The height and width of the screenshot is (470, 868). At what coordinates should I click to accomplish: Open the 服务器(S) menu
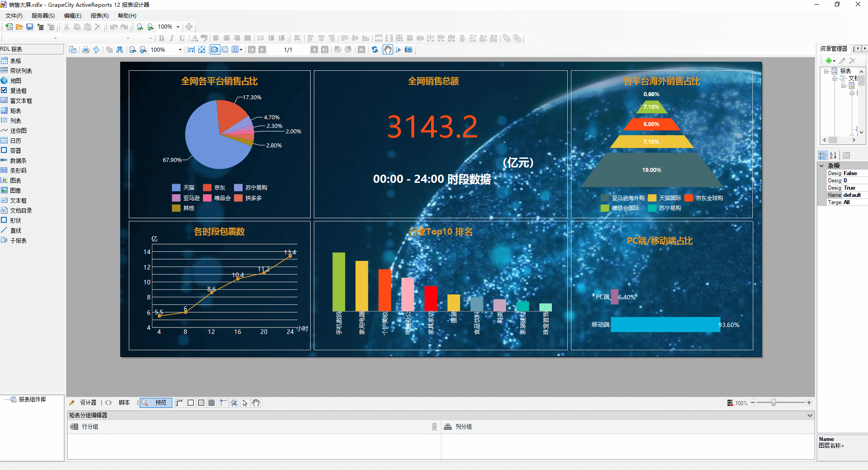tap(43, 16)
